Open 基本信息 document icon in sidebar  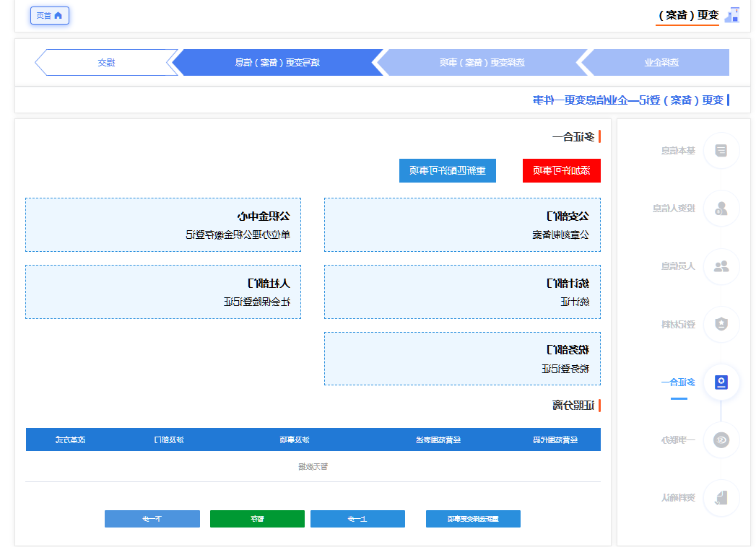(x=721, y=150)
